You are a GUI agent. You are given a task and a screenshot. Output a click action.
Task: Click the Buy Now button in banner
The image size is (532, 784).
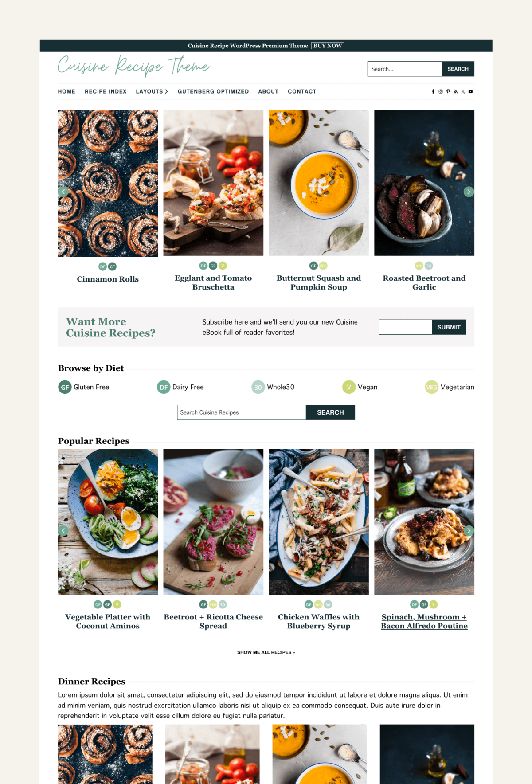[x=328, y=46]
